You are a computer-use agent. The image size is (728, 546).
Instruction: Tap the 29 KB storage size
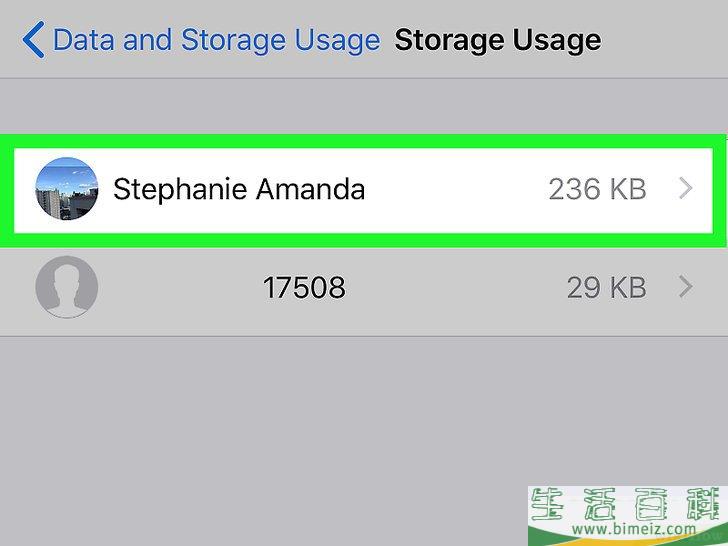[x=607, y=287]
